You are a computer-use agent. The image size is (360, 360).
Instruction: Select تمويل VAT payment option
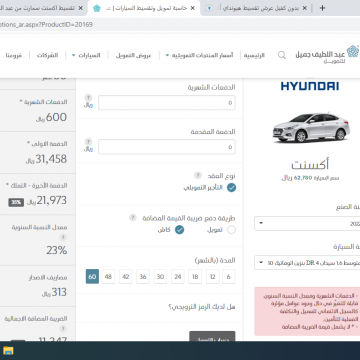(231, 230)
